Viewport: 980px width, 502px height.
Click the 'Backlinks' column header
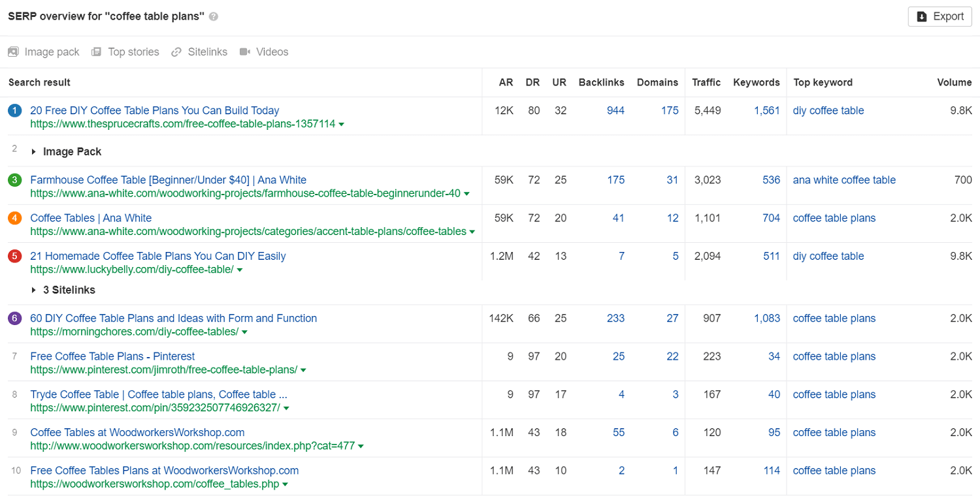[601, 82]
